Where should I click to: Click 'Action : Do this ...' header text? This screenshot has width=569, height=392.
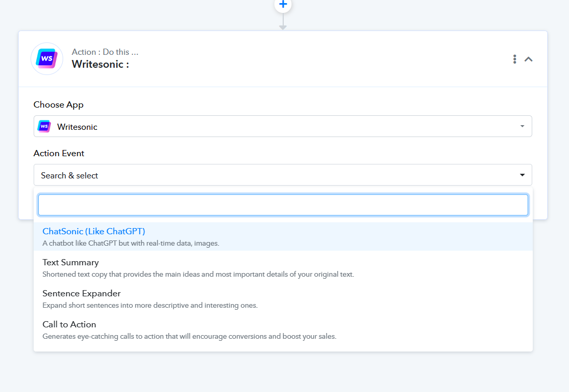tap(105, 52)
